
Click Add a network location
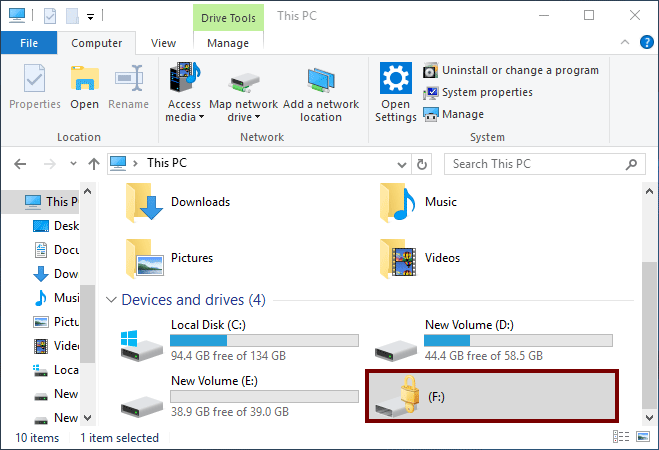[321, 92]
